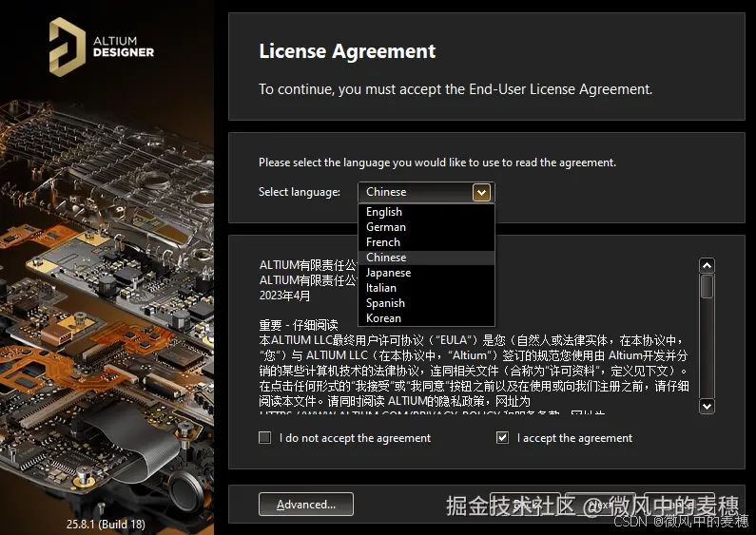Click the 'Select language:' label
The width and height of the screenshot is (756, 535).
pyautogui.click(x=300, y=192)
